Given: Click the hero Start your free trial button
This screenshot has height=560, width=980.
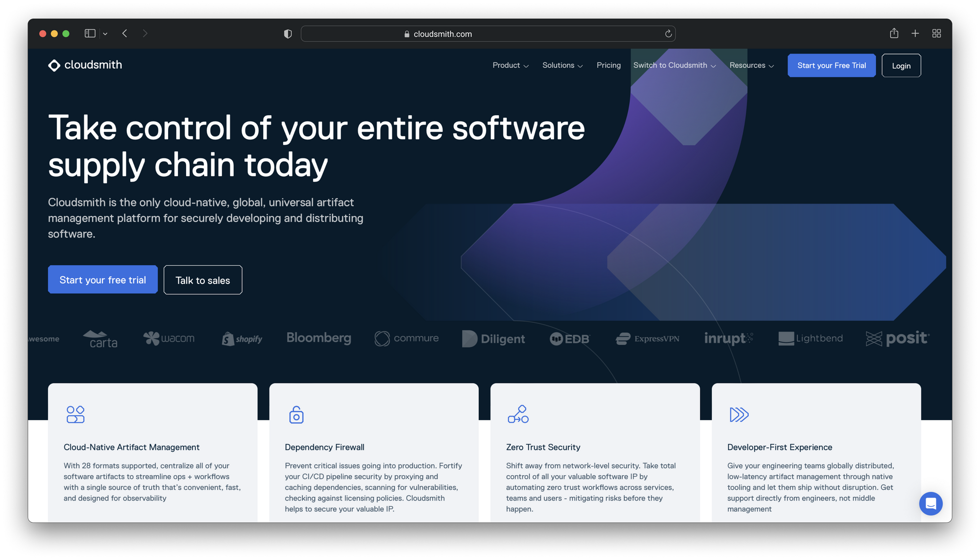Looking at the screenshot, I should tap(103, 280).
